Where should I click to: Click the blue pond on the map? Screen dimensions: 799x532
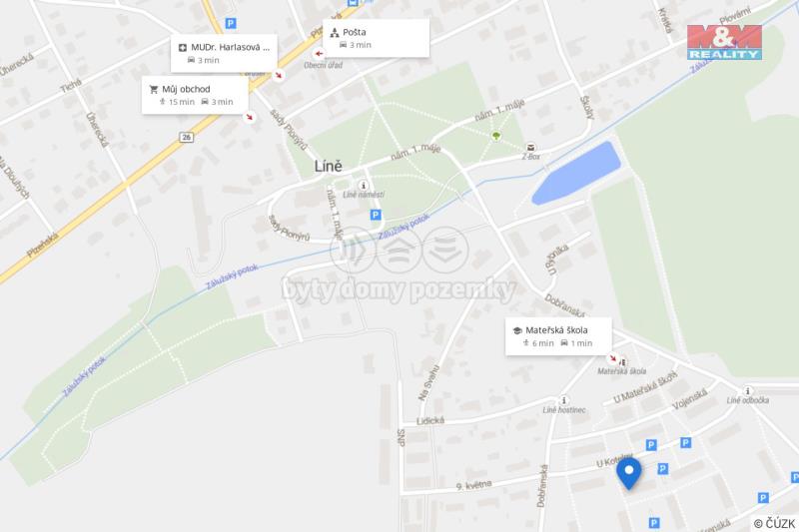click(x=576, y=173)
